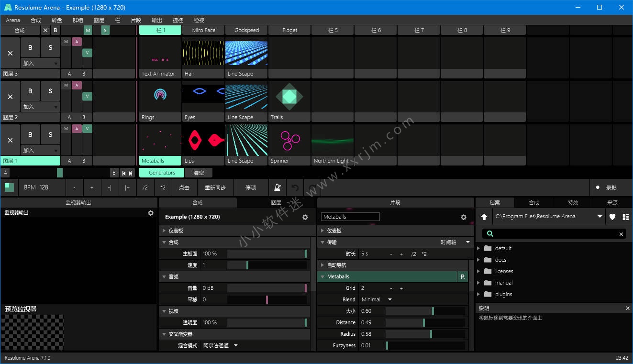Expand the 自动导航 section
The width and height of the screenshot is (633, 364).
(322, 265)
